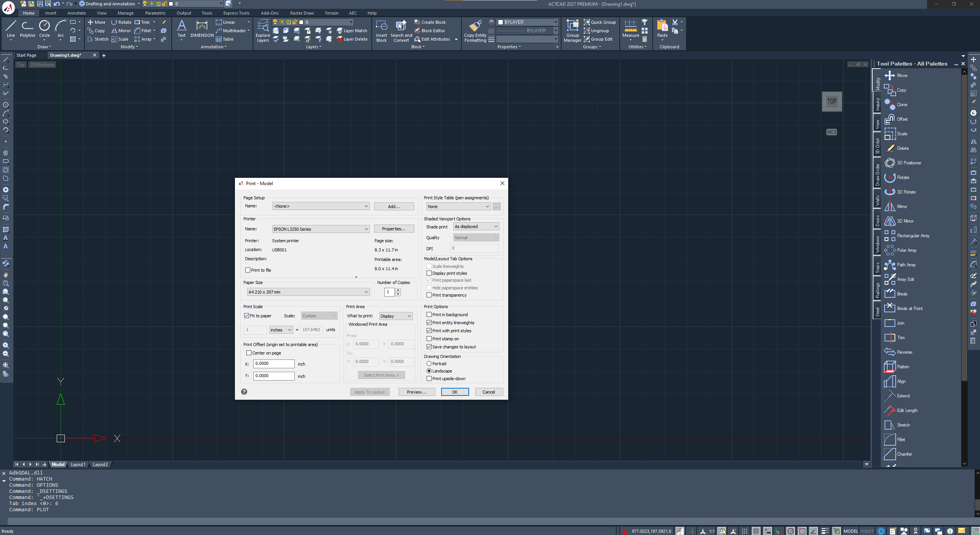Image resolution: width=980 pixels, height=535 pixels.
Task: Click the Preview button
Action: pyautogui.click(x=417, y=392)
